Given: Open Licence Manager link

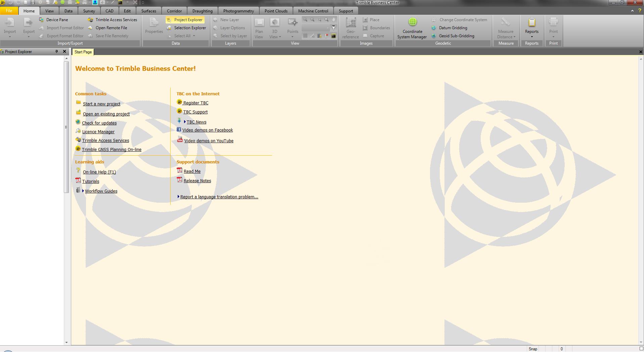Looking at the screenshot, I should 98,132.
